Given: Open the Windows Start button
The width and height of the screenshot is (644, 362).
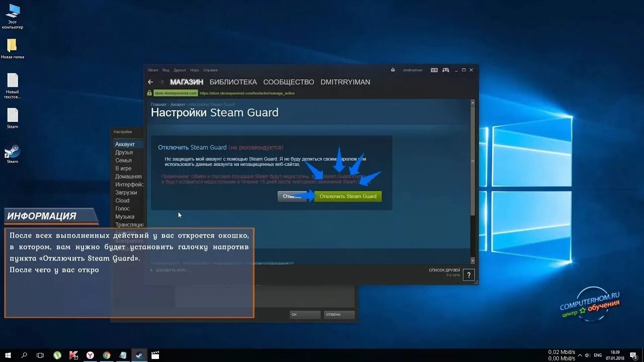Looking at the screenshot, I should tap(8, 355).
